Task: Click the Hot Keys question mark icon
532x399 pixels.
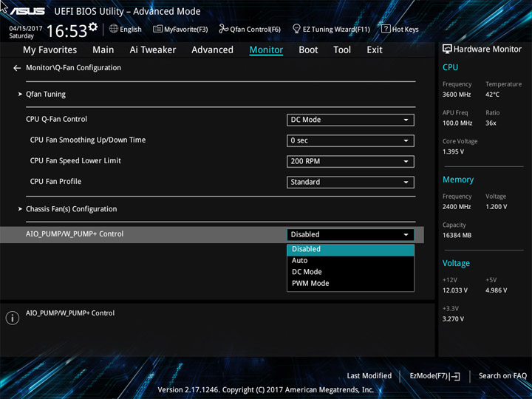Action: (386, 29)
